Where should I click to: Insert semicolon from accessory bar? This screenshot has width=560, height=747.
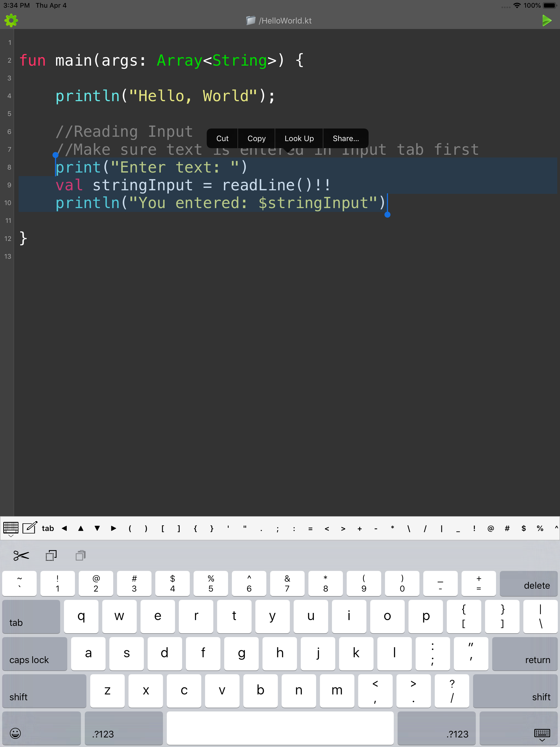tap(278, 529)
